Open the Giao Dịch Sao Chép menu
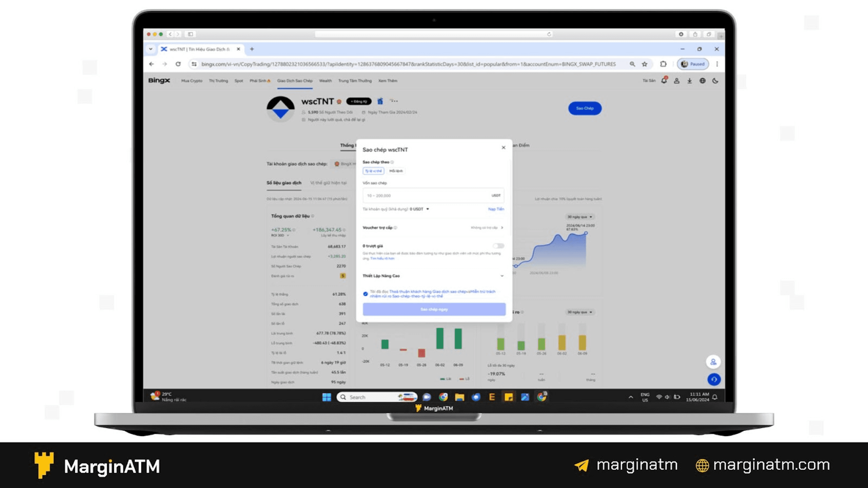868x488 pixels. (295, 81)
